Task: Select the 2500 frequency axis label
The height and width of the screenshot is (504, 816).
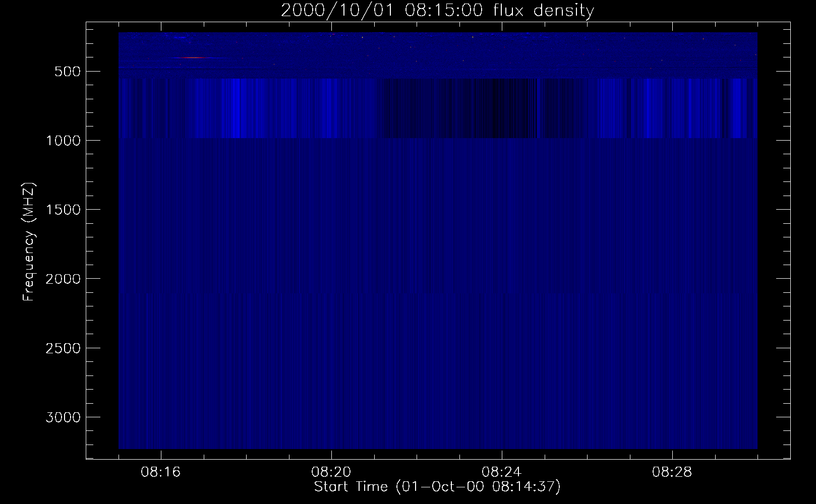Action: coord(63,348)
